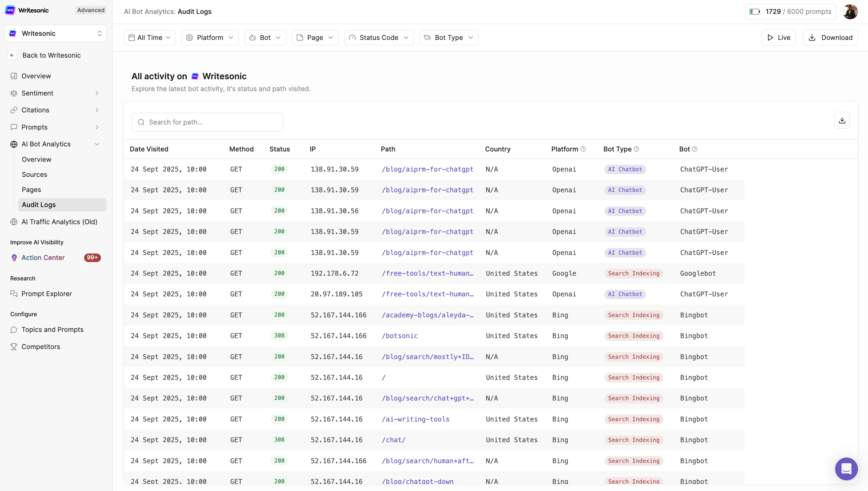
Task: Go to Sources in sidebar
Action: 34,174
